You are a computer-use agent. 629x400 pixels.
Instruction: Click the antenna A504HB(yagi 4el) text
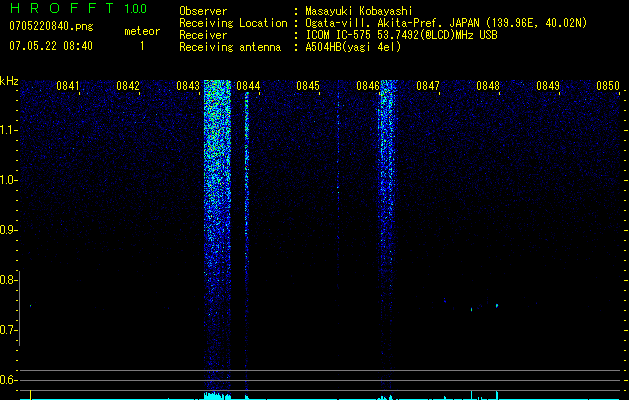tap(353, 47)
